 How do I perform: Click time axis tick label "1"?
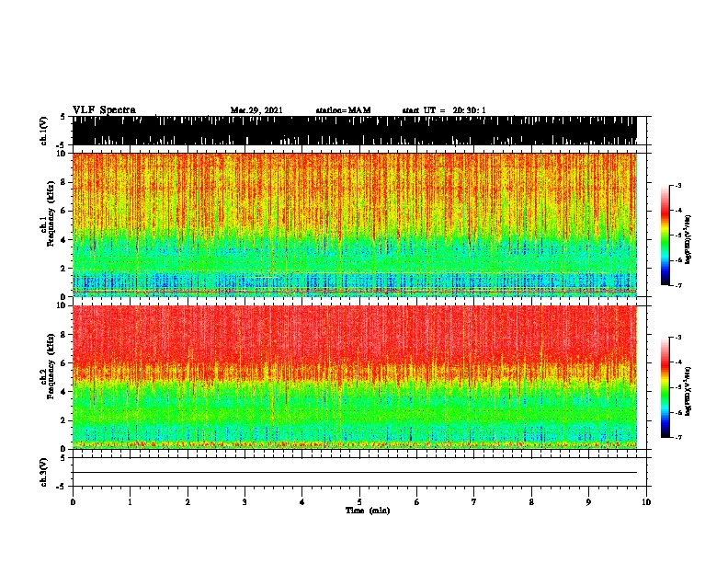pyautogui.click(x=131, y=502)
